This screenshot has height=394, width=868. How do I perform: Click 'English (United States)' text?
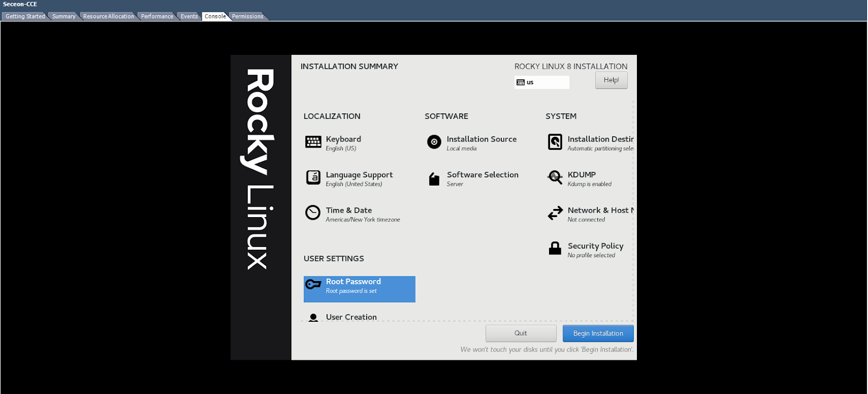tap(354, 185)
